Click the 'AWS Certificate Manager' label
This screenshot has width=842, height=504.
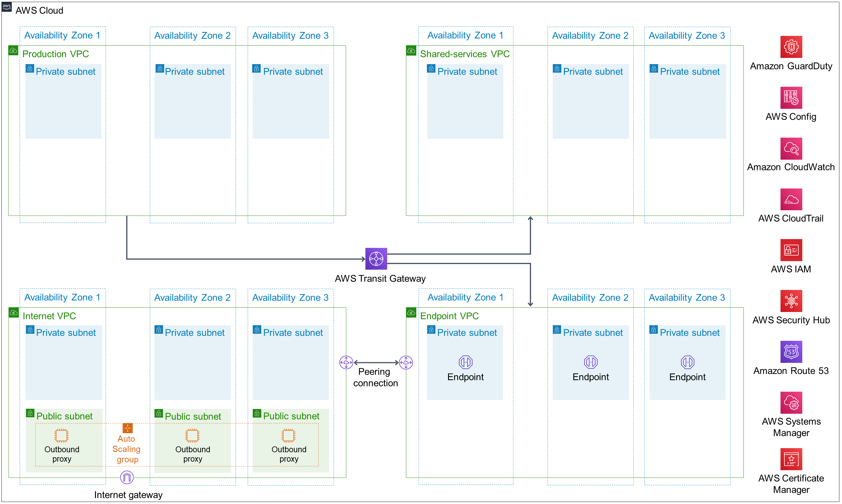[791, 484]
